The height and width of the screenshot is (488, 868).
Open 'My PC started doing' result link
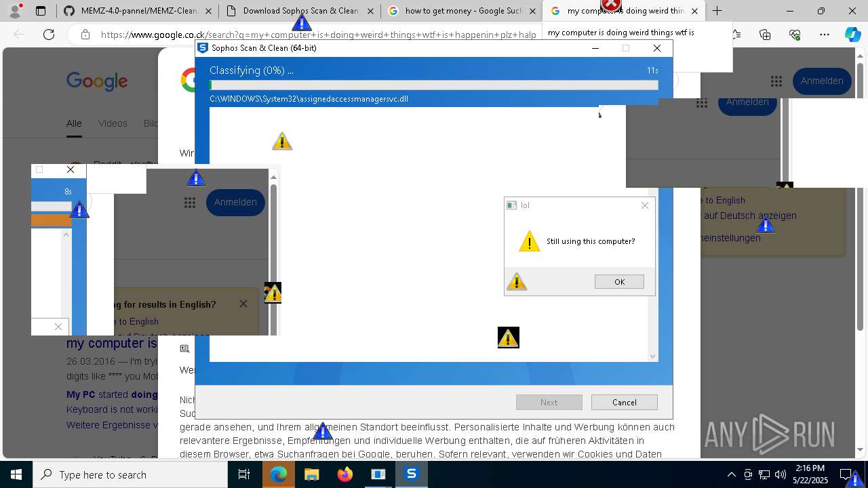click(112, 394)
